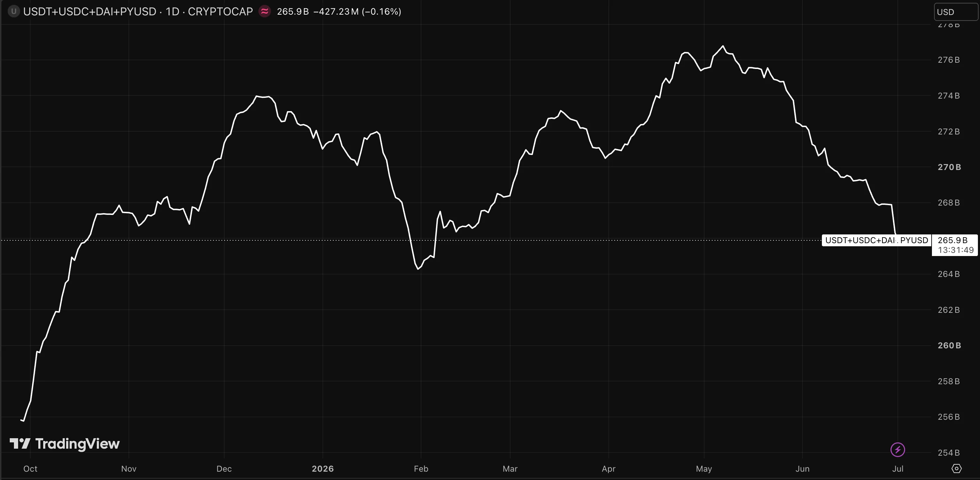
Task: Click the Jun label on time axis
Action: pos(802,469)
